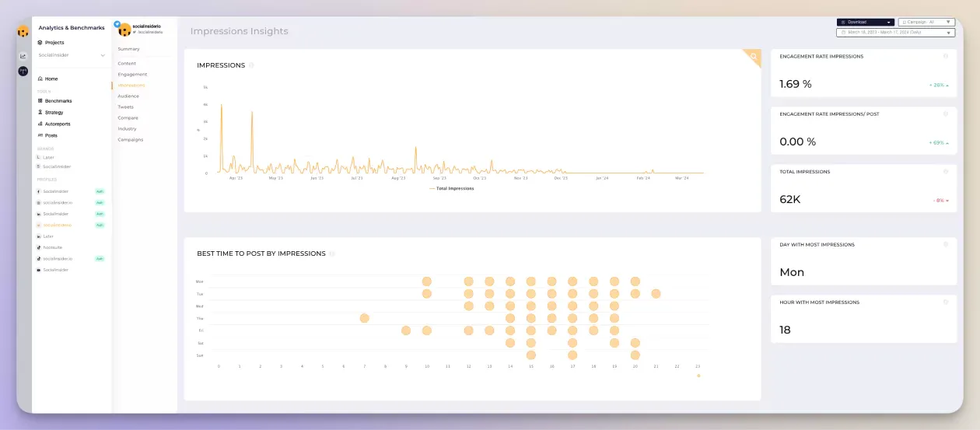Image resolution: width=980 pixels, height=430 pixels.
Task: Click info icon on Engagement Rate Impressions/Post card
Action: (946, 114)
